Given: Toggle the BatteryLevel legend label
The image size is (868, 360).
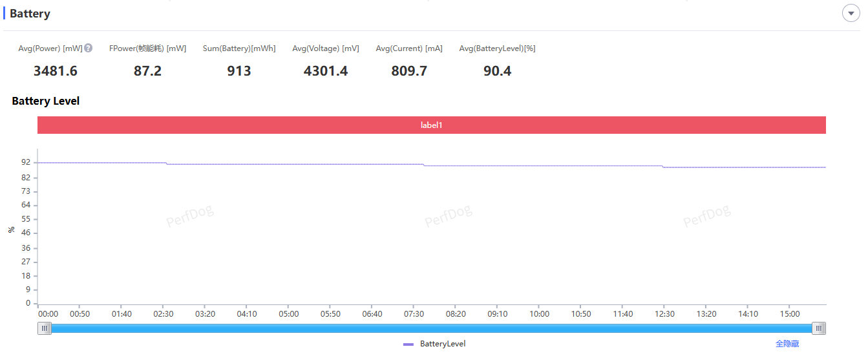Looking at the screenshot, I should point(442,344).
